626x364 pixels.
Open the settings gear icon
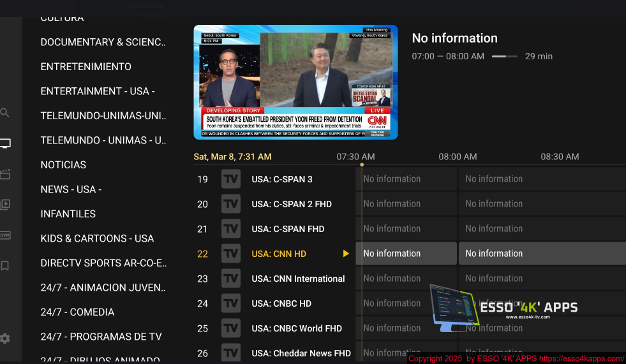pos(5,339)
